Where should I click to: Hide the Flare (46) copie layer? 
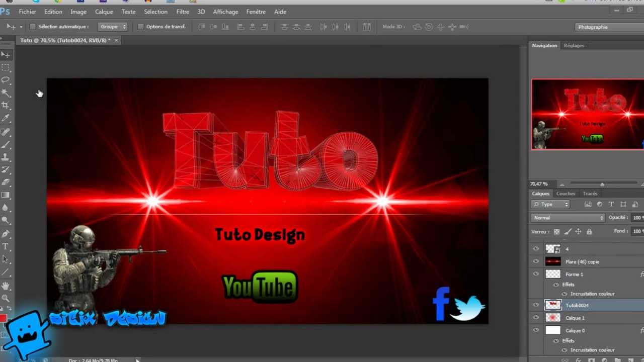tap(536, 261)
